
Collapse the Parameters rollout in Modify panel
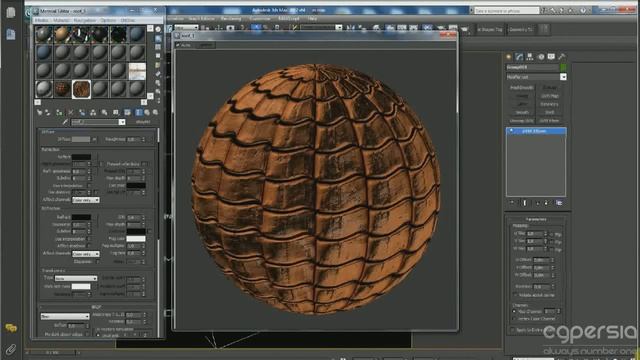[536, 219]
